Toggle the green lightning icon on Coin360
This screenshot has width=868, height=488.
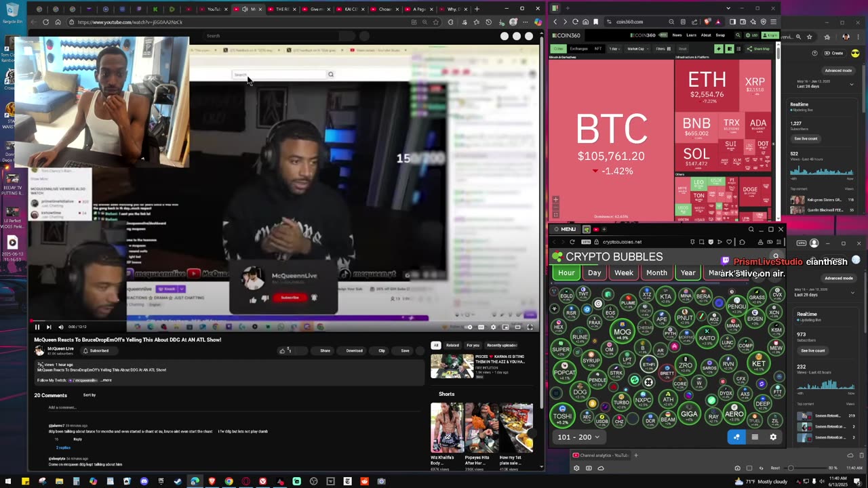[719, 49]
